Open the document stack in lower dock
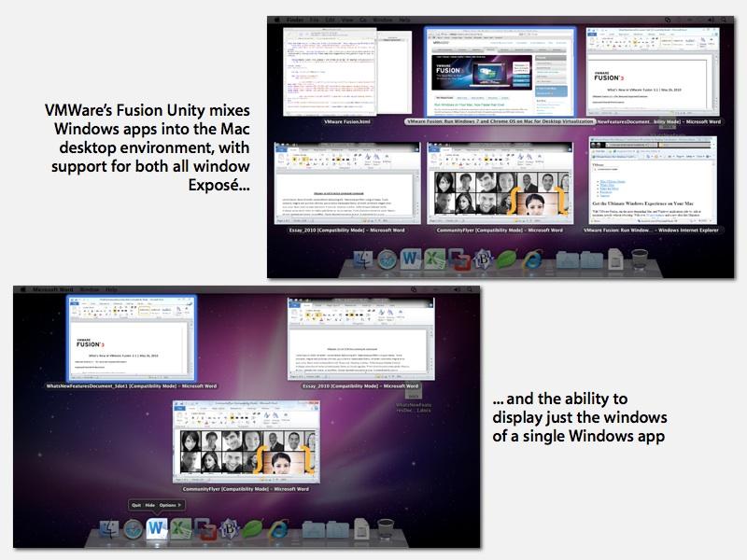Image resolution: width=747 pixels, height=560 pixels. click(x=361, y=529)
